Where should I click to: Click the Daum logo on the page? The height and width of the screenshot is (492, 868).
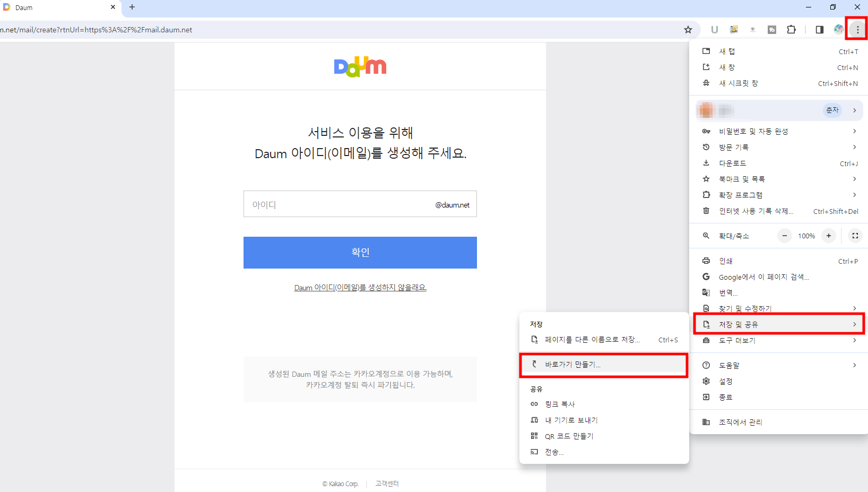tap(360, 66)
